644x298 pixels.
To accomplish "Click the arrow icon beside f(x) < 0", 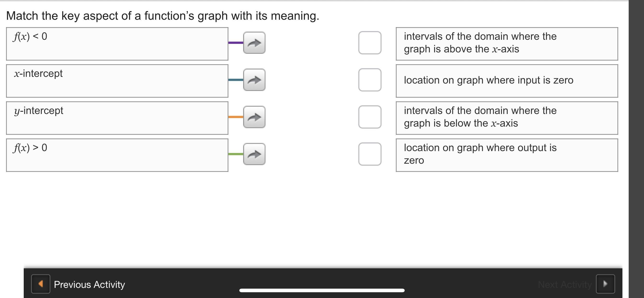I will pyautogui.click(x=254, y=43).
